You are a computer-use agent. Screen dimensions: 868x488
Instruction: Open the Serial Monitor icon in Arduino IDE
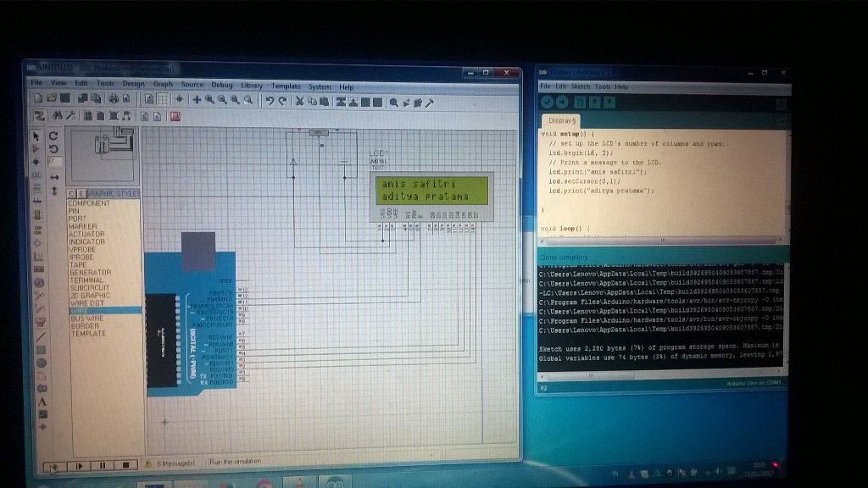tap(781, 104)
